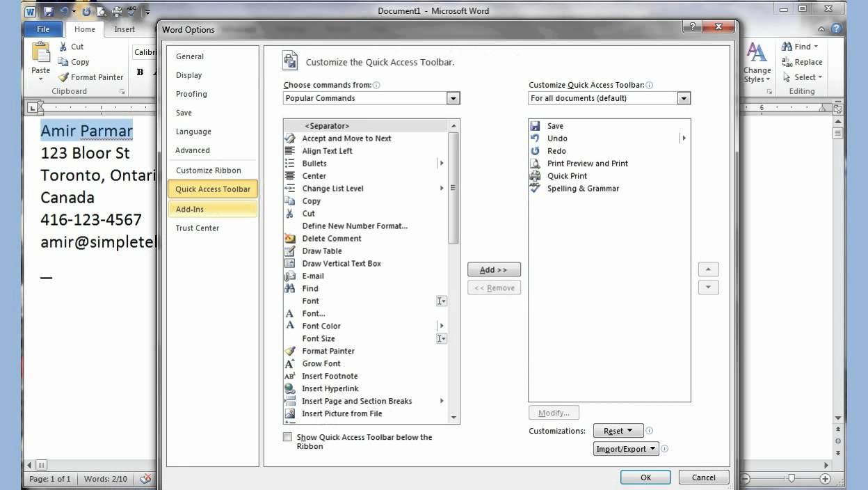Click the Align Text Left command icon
This screenshot has height=490, width=868.
(290, 151)
